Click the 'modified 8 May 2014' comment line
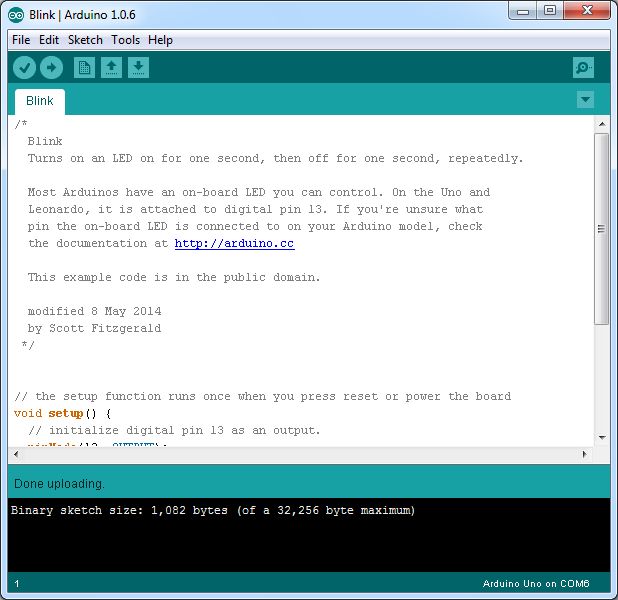Screen dimensions: 618x600 click(x=95, y=311)
